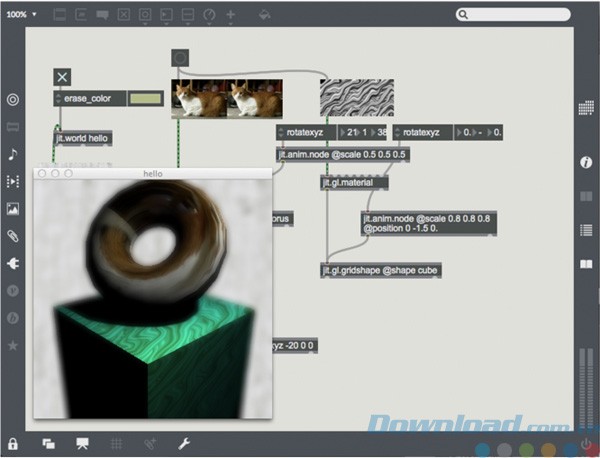Click the search field in top toolbar

pos(520,15)
